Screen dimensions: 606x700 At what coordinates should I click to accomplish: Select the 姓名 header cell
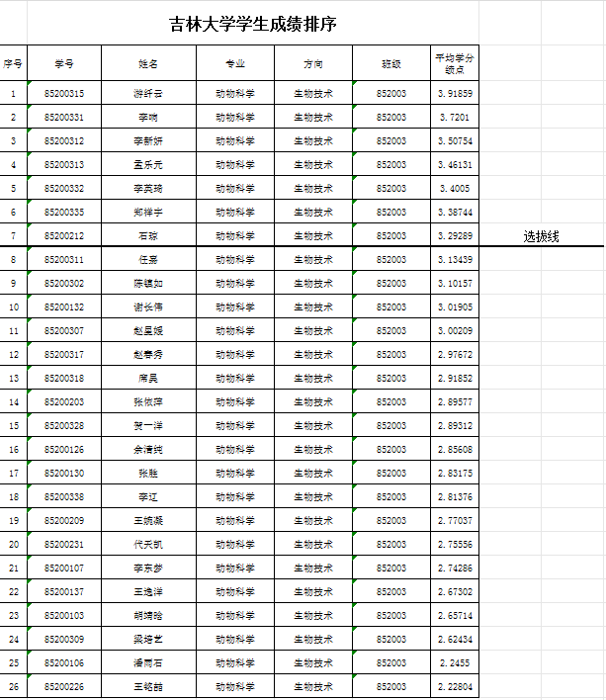(x=148, y=63)
